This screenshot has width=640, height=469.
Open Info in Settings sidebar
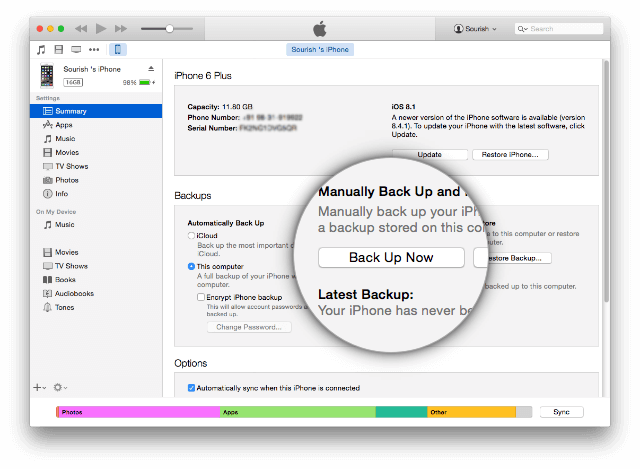coord(96,194)
